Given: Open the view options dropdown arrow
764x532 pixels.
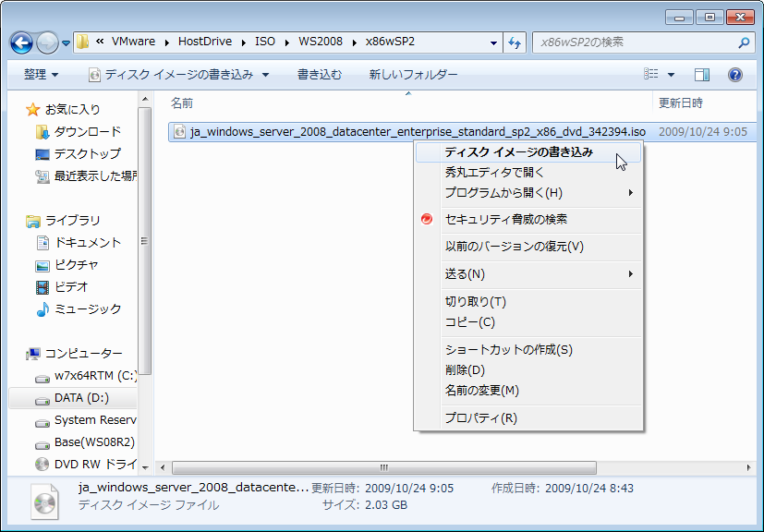Looking at the screenshot, I should point(671,75).
